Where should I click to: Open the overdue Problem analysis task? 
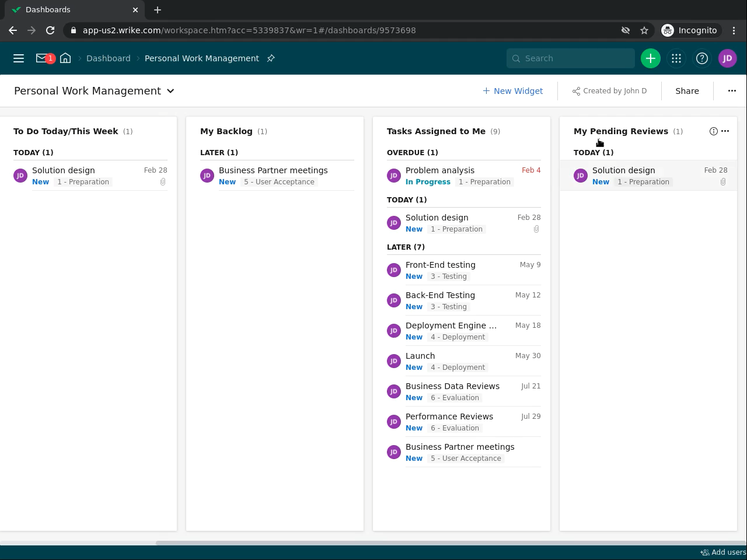click(x=440, y=170)
